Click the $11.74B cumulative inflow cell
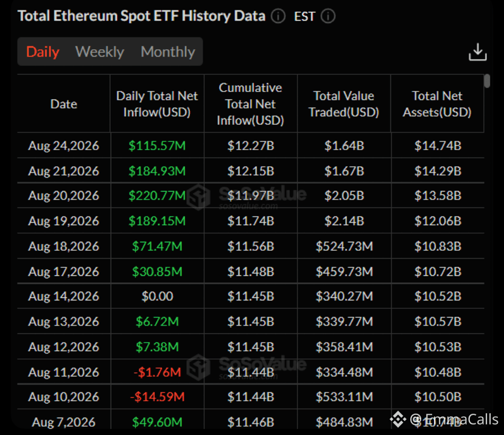The image size is (504, 435). coord(251,221)
